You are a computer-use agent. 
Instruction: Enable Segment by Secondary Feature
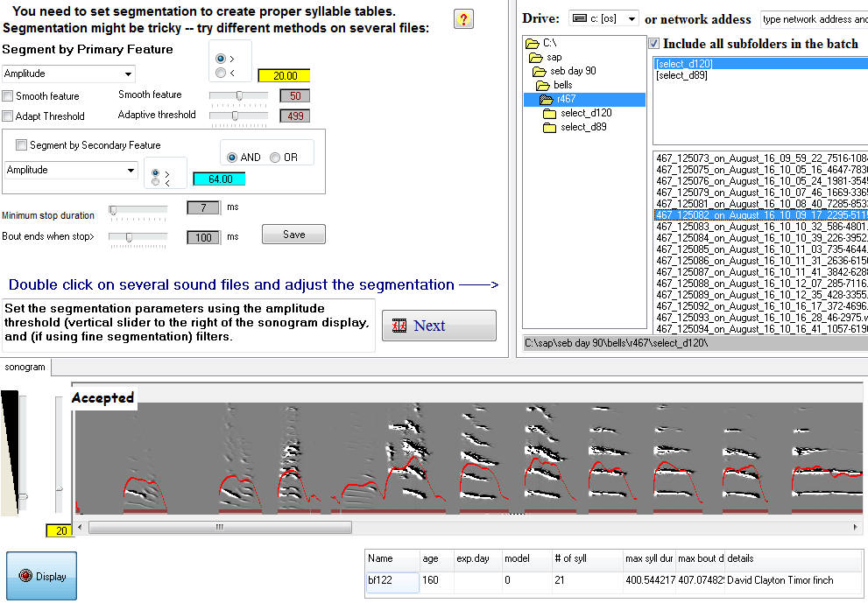[x=22, y=145]
